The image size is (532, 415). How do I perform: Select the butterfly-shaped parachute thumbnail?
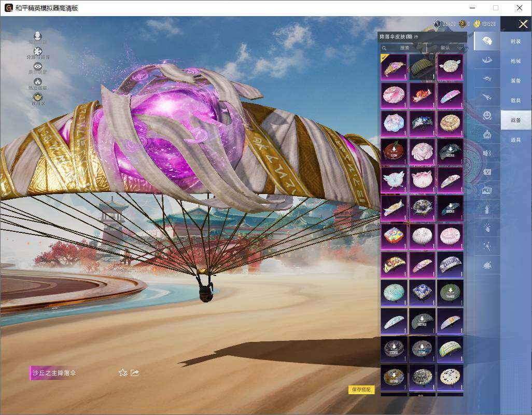(x=394, y=180)
